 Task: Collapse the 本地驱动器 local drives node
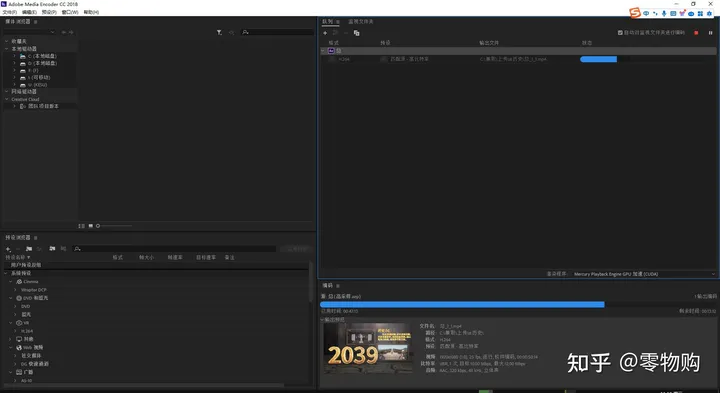click(x=7, y=49)
